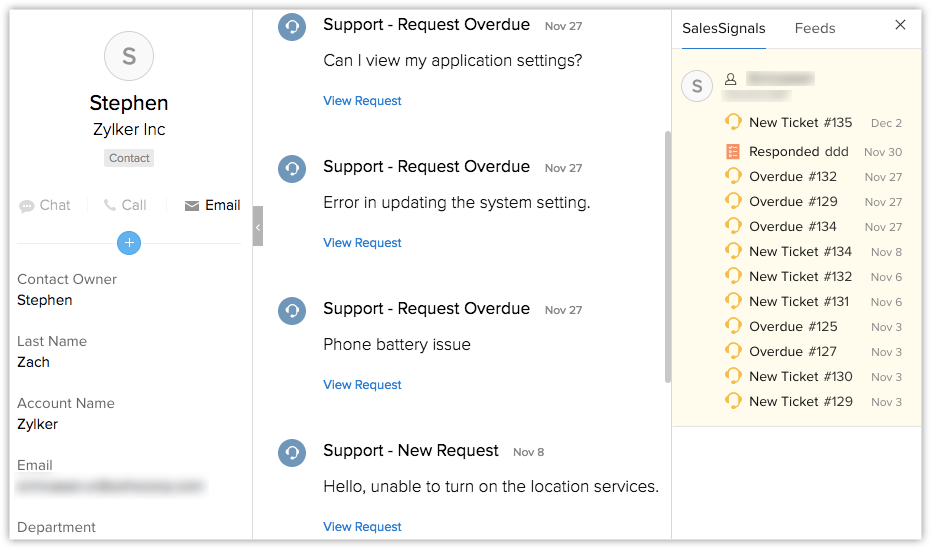Close the SalesSignals panel
Viewport: 931px width, 549px height.
pos(900,25)
